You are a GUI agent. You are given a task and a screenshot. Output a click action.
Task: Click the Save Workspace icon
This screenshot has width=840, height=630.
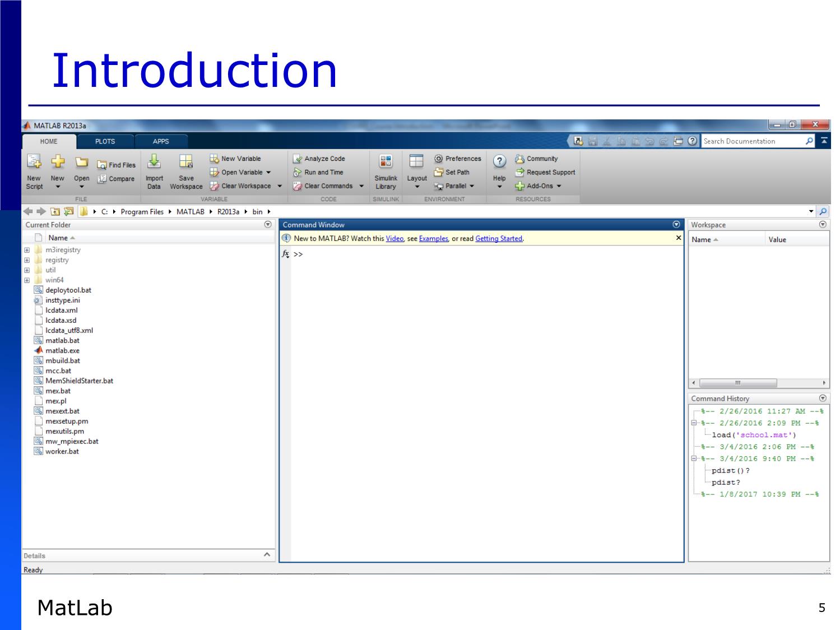point(186,161)
